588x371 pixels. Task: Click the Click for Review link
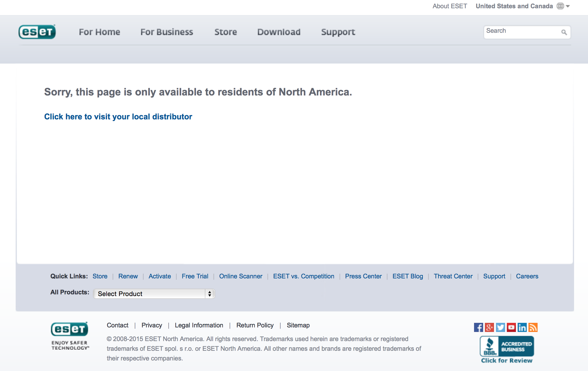click(507, 360)
